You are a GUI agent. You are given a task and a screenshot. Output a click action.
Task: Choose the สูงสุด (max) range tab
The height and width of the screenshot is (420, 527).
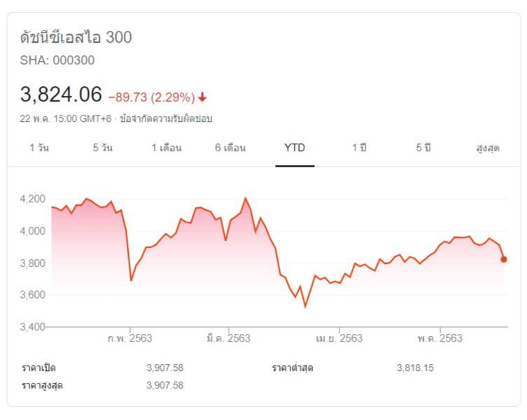(x=487, y=148)
